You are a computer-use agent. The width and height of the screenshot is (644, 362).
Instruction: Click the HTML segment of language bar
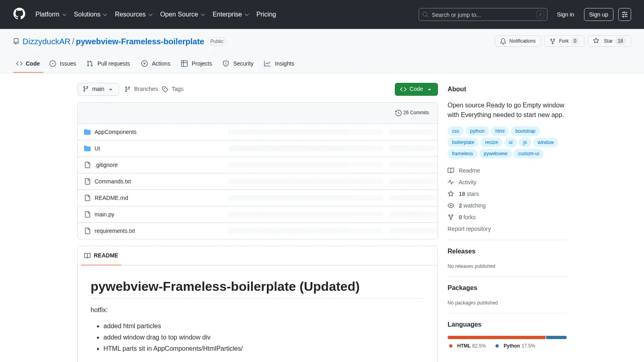pyautogui.click(x=496, y=337)
